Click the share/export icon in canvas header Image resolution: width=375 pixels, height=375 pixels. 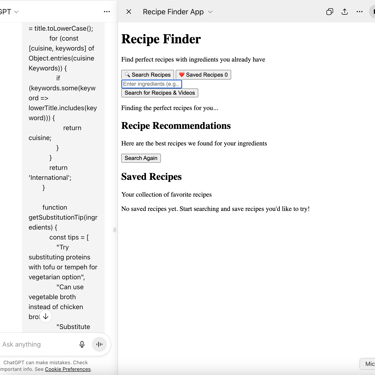coord(345,12)
